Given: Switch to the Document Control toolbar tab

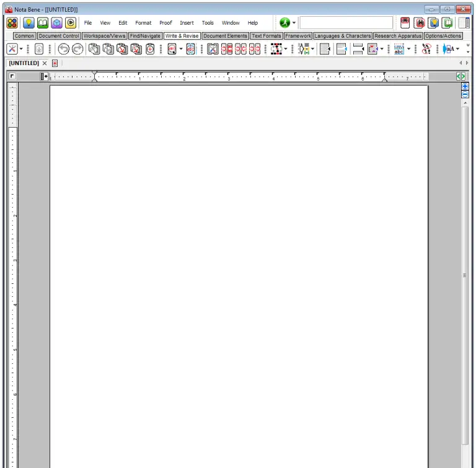Looking at the screenshot, I should (x=59, y=36).
